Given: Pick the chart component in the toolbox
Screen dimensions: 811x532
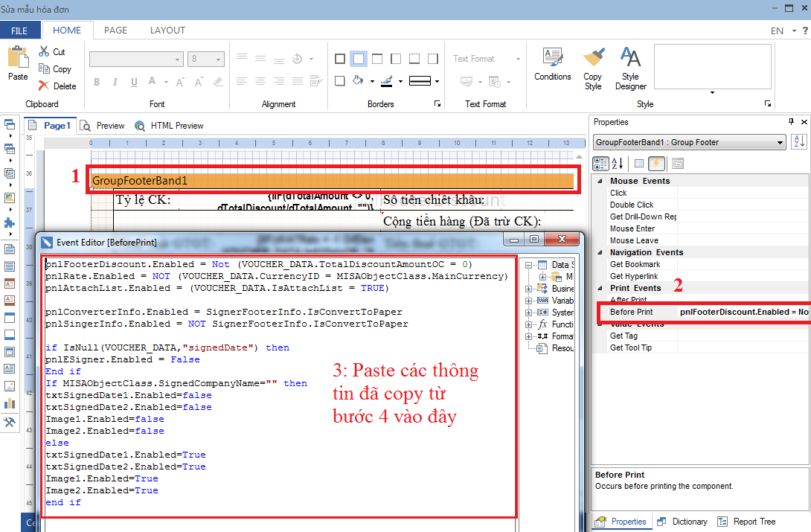Looking at the screenshot, I should click(10, 403).
